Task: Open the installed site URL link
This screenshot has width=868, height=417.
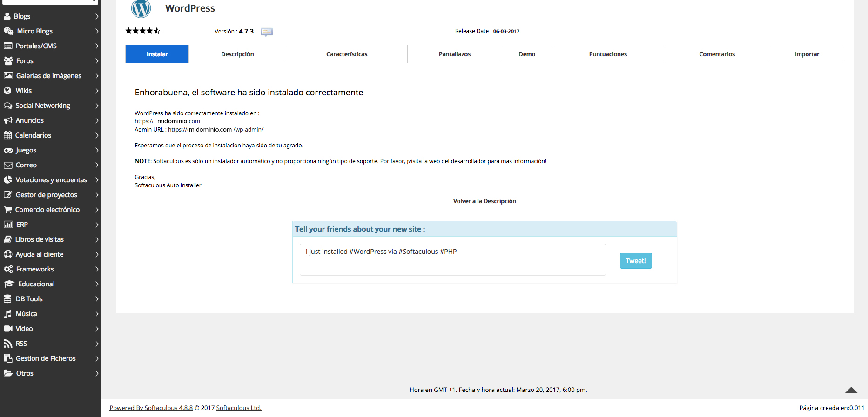Action: [168, 121]
